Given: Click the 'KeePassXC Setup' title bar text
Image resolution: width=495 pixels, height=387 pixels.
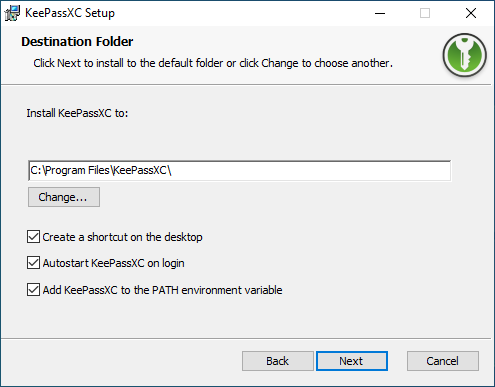Looking at the screenshot, I should point(70,13).
